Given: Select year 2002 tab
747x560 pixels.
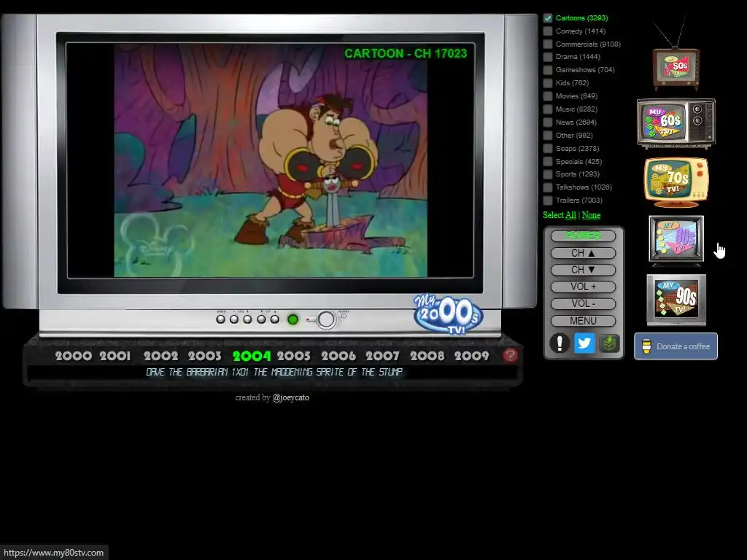Looking at the screenshot, I should (161, 356).
